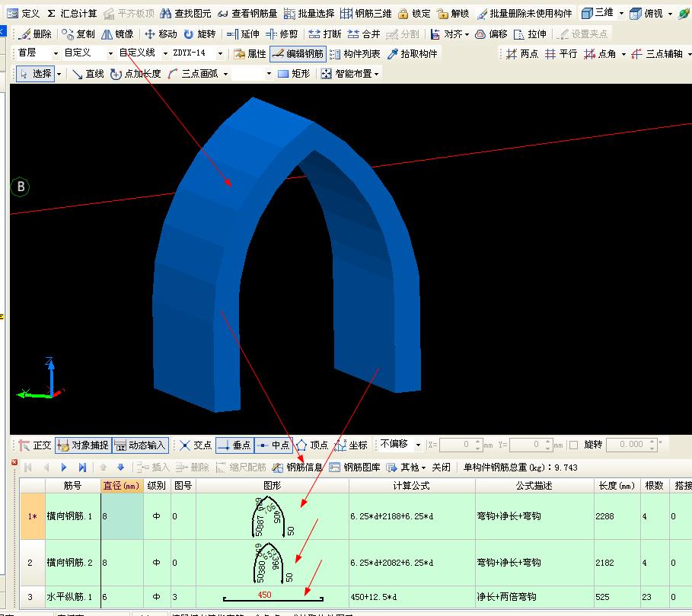Toggle 顶点 vertex snap
The height and width of the screenshot is (616, 692).
point(312,445)
